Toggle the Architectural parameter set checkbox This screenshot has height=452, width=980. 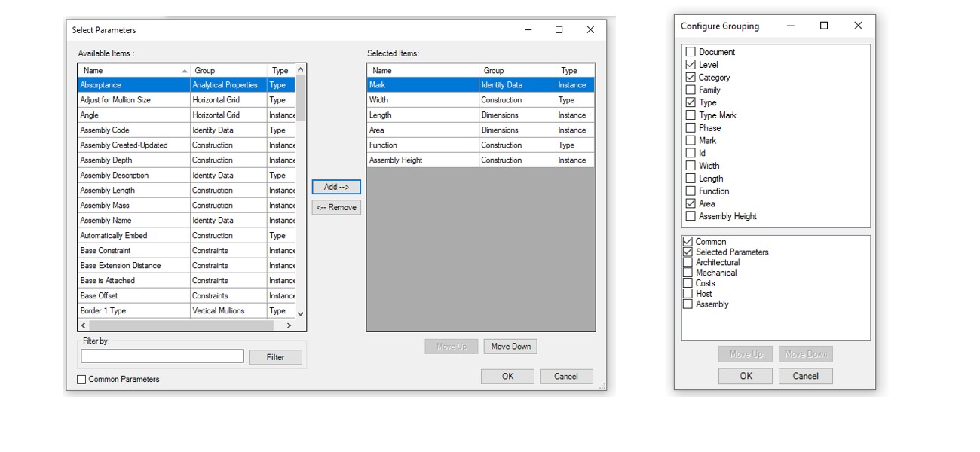coord(688,263)
